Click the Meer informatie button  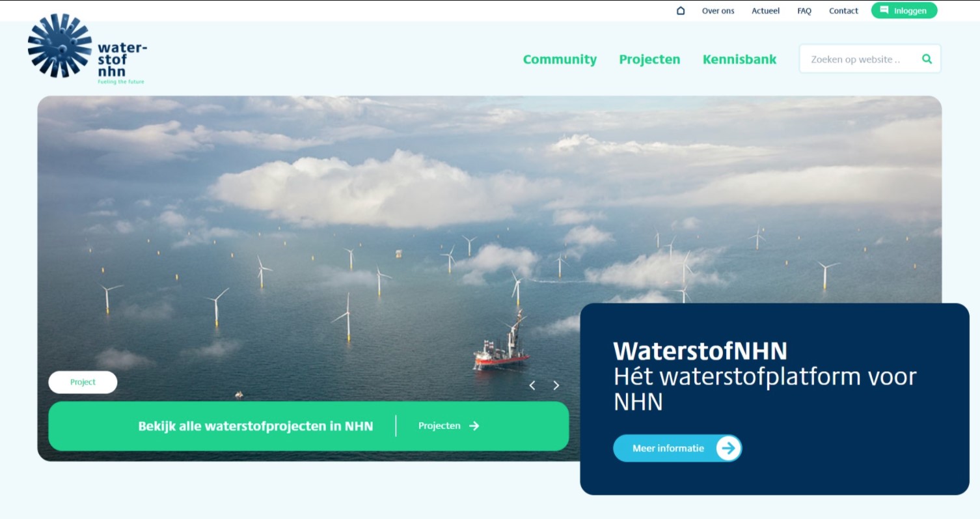677,448
